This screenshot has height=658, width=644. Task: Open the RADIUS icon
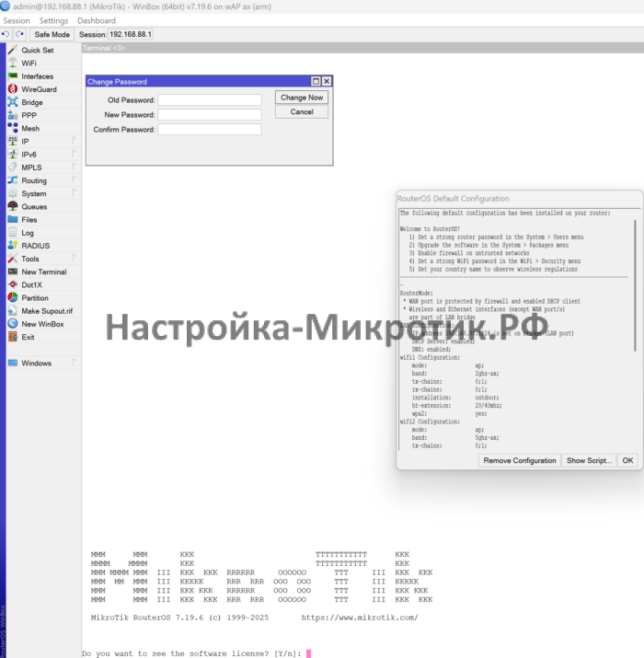point(13,246)
